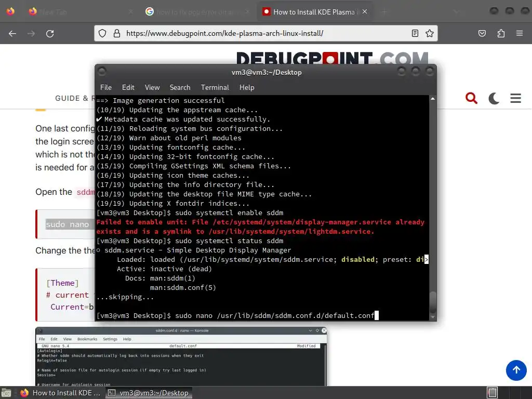The image size is (532, 399).
Task: Click the Failed to enable unit error text
Action: pyautogui.click(x=261, y=227)
